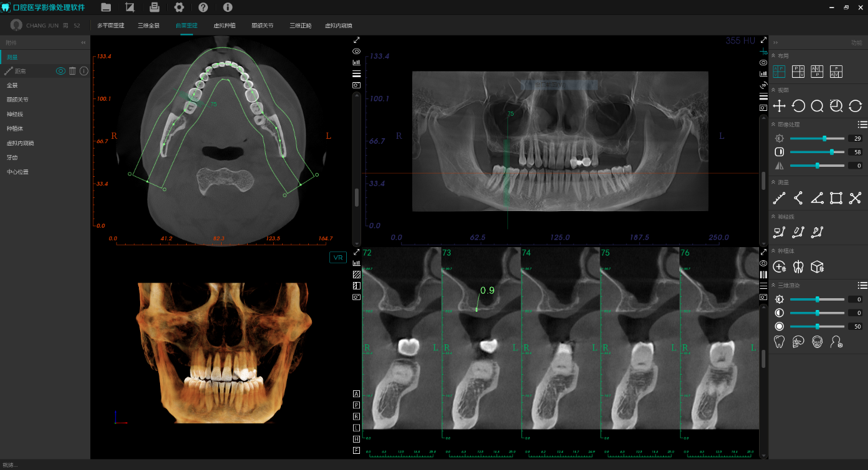Collapse the right function panel
Image resolution: width=868 pixels, height=470 pixels.
(x=776, y=42)
